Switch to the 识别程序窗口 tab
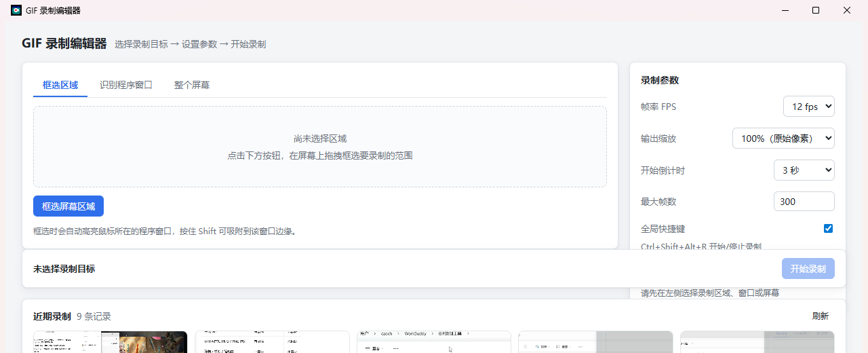Viewport: 868px width, 353px height. pyautogui.click(x=126, y=85)
